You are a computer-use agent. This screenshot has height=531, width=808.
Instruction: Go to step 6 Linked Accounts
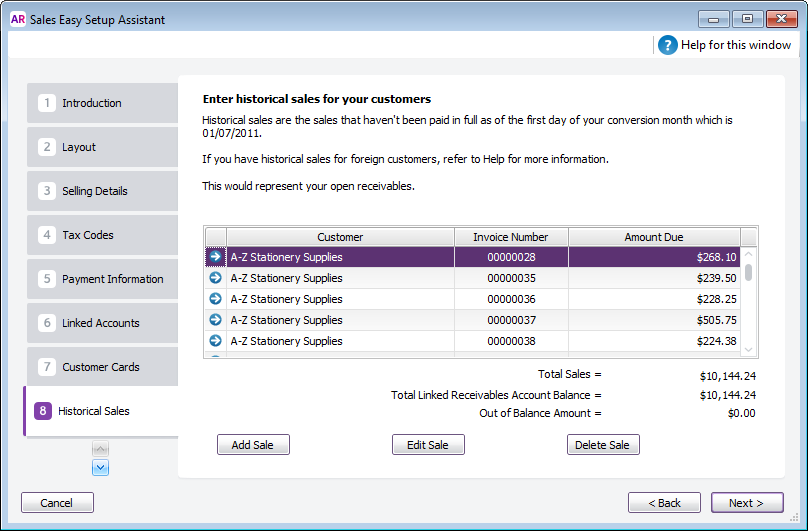point(103,323)
